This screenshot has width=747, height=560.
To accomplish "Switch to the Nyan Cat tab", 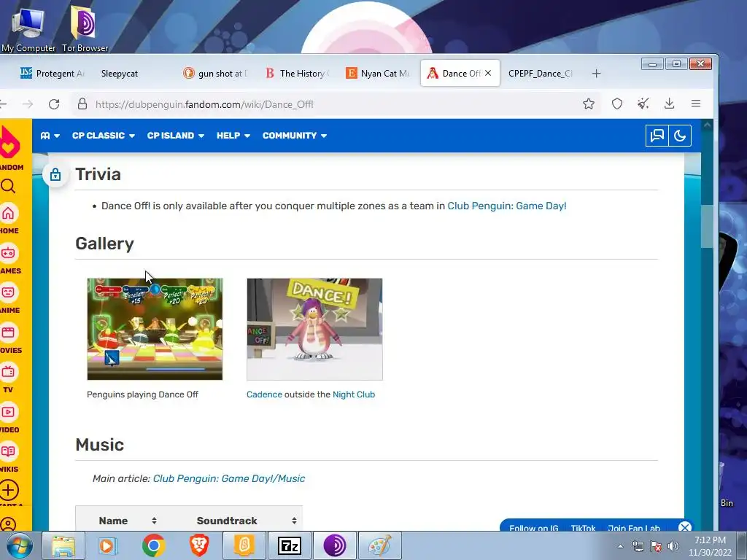I will coord(379,74).
